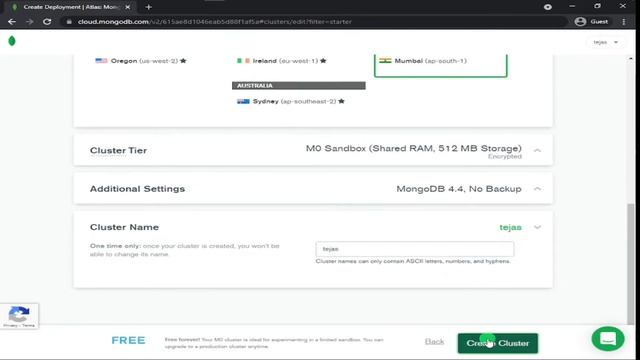Screen dimensions: 640x360
Task: Click the Cluster Tier heading
Action: click(118, 151)
